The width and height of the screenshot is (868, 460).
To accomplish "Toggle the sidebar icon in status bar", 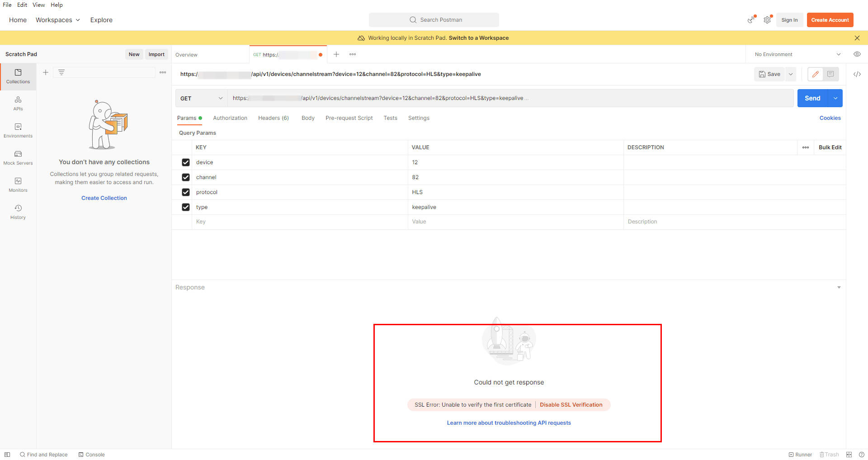I will point(7,455).
